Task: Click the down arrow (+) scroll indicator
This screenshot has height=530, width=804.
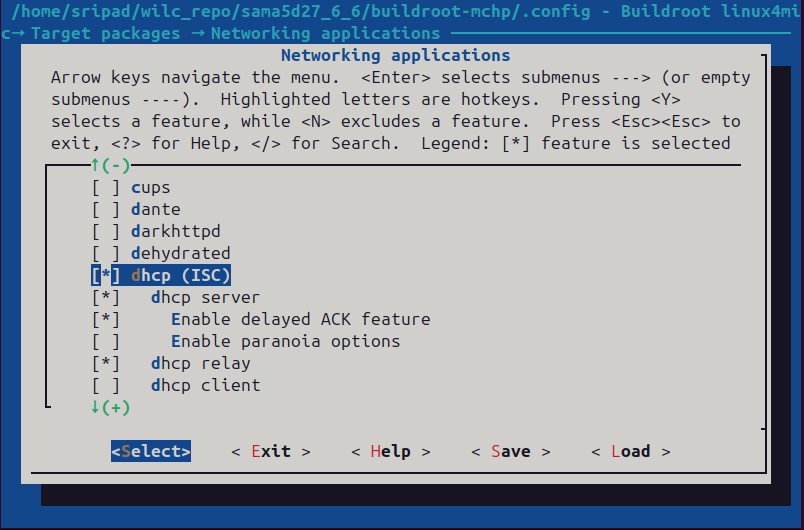Action: click(x=110, y=408)
